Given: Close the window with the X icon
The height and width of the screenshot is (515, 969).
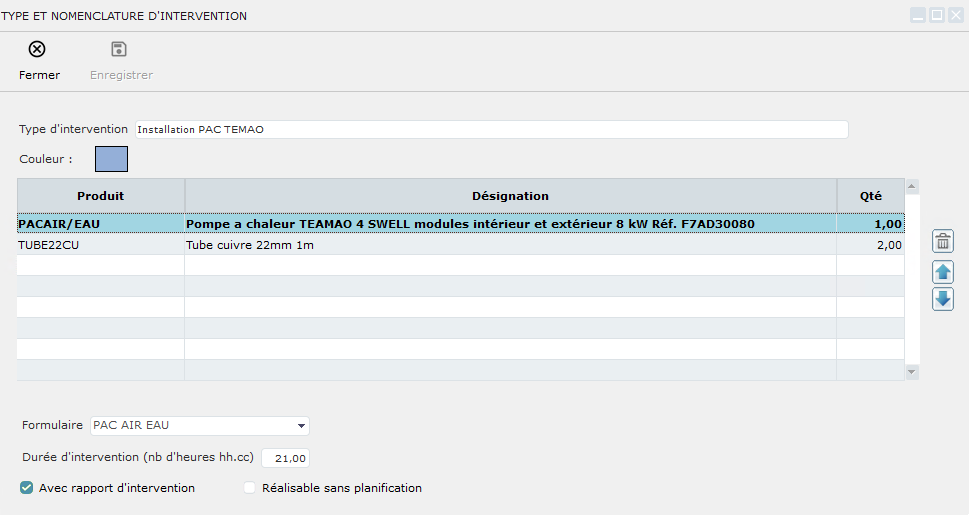Looking at the screenshot, I should (955, 15).
